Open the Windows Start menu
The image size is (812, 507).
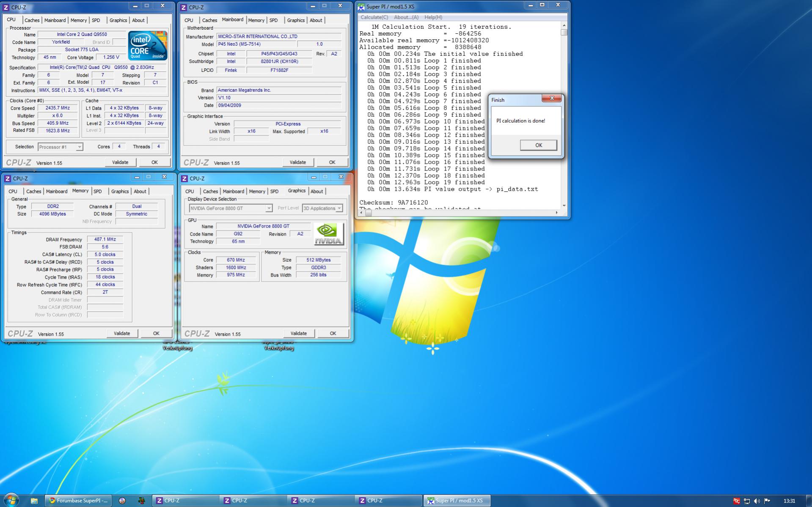11,500
